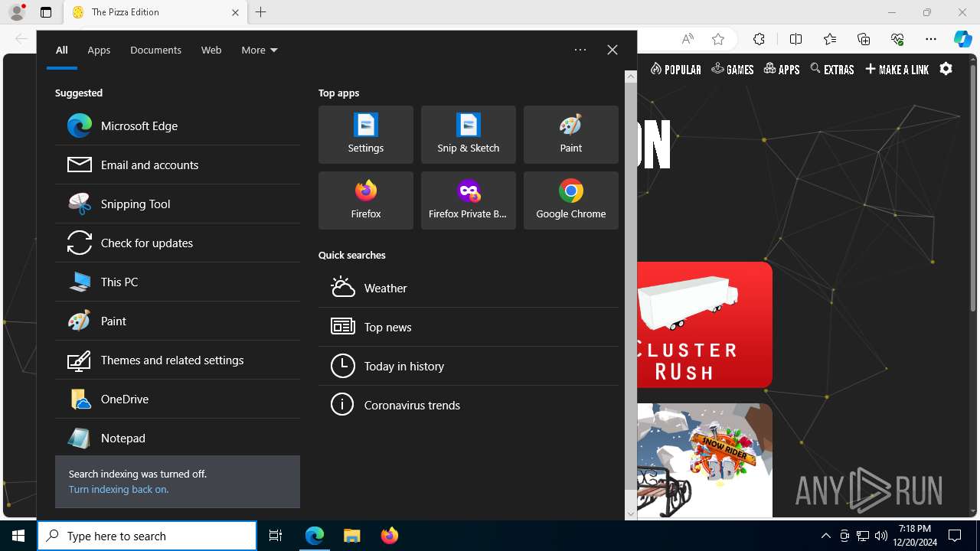Click MAKE A LINK on website
980x551 pixels.
point(897,69)
